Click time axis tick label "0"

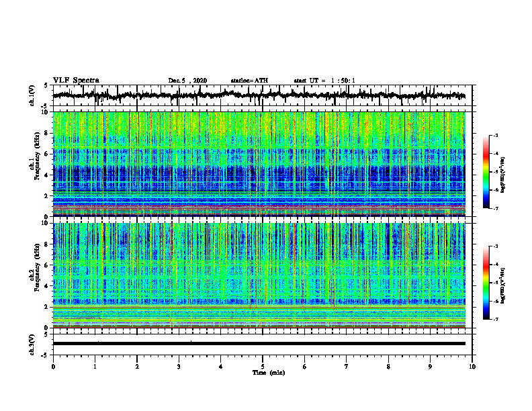[x=53, y=367]
